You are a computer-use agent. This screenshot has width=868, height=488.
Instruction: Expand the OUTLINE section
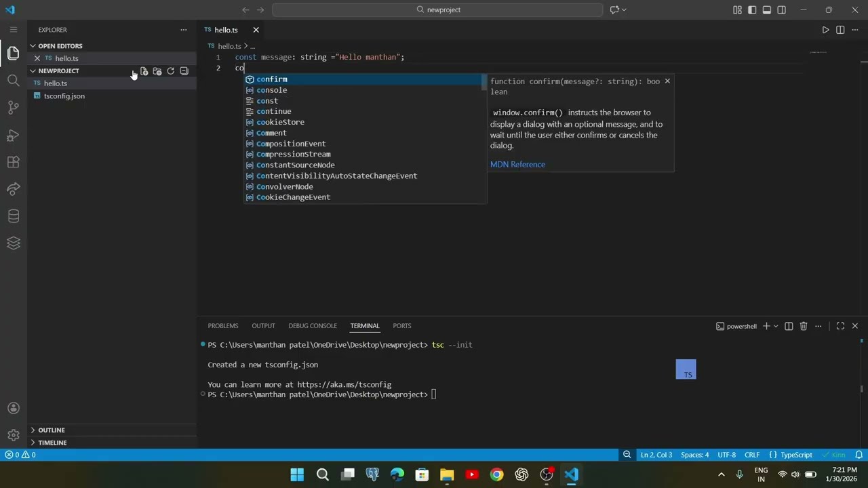[33, 430]
